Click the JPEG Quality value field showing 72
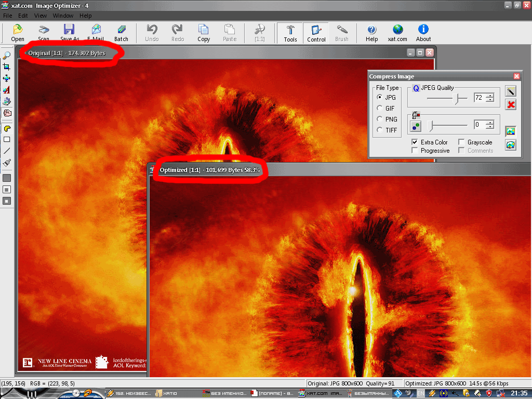Image resolution: width=532 pixels, height=399 pixels. pyautogui.click(x=480, y=98)
